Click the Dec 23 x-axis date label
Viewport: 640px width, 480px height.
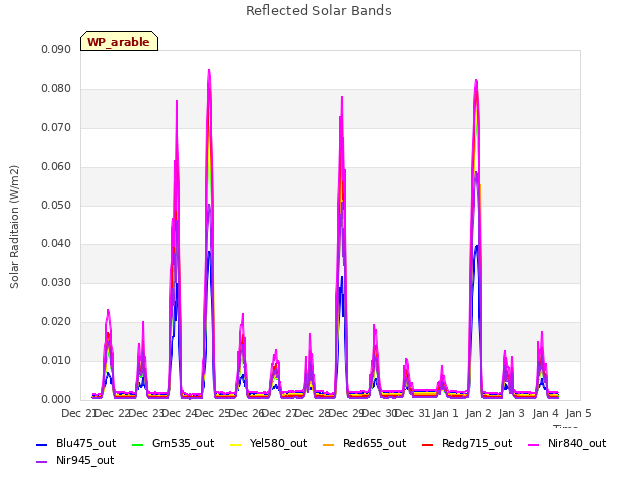pos(147,413)
